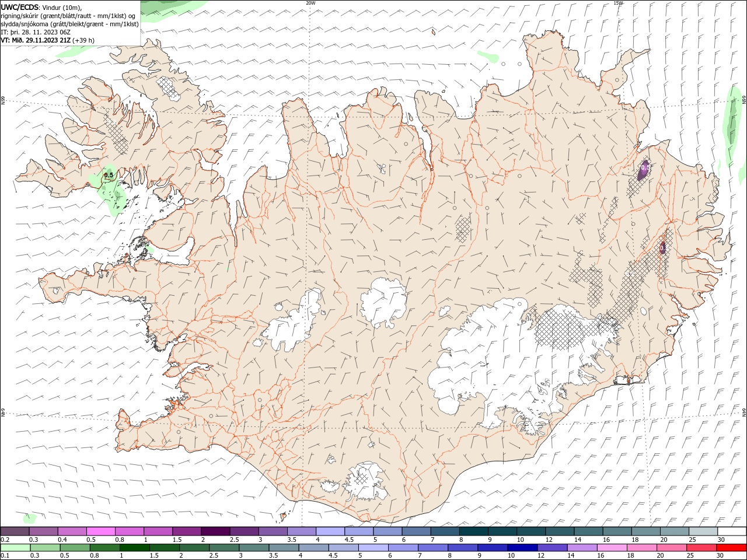Select the mauve 0.3 swatch in upper legend row
The height and width of the screenshot is (560, 747).
[x=44, y=531]
